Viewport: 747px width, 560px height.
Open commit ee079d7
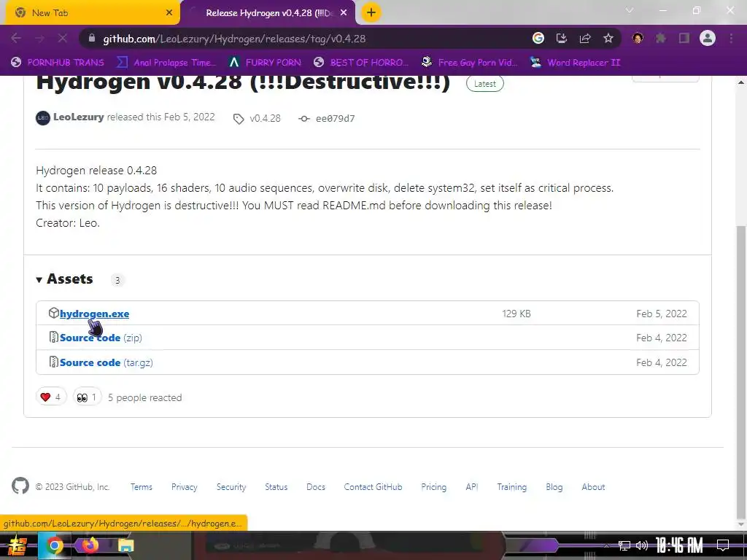[x=336, y=119]
